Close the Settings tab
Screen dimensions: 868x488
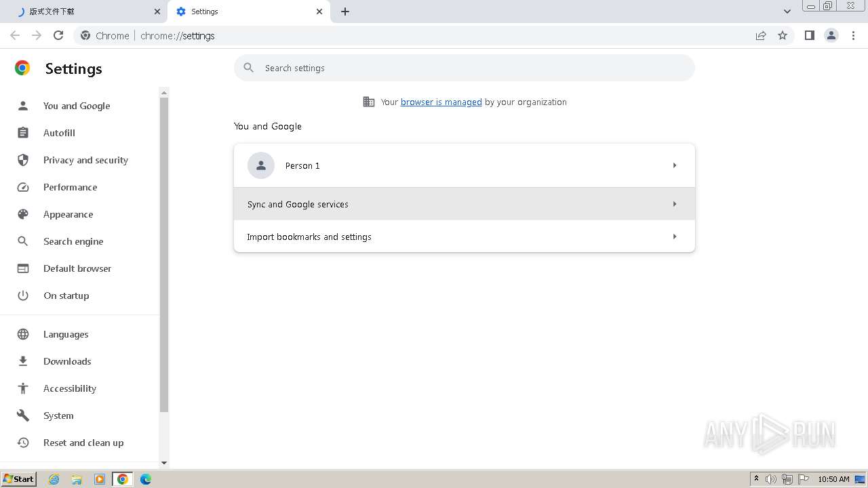point(319,12)
